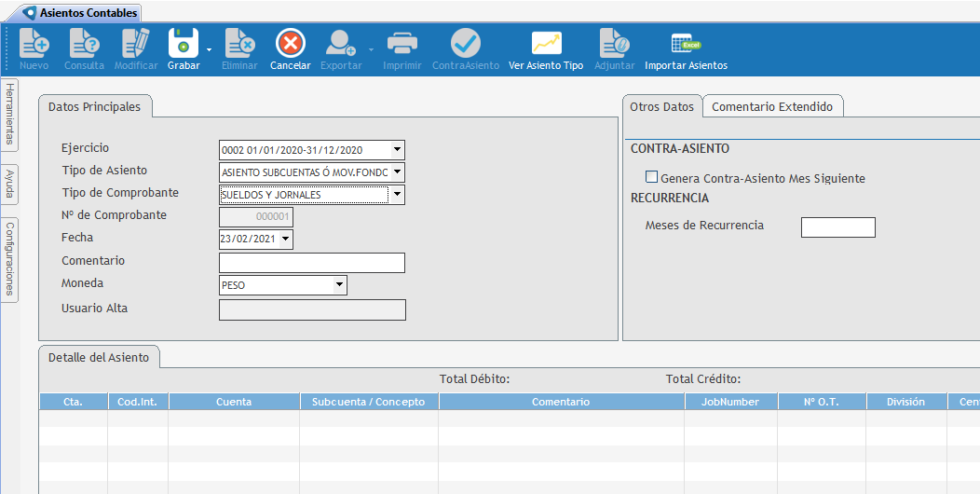This screenshot has width=980, height=494.
Task: Enable Genera Contra-Asiento Mes Siguiente checkbox
Action: [652, 177]
